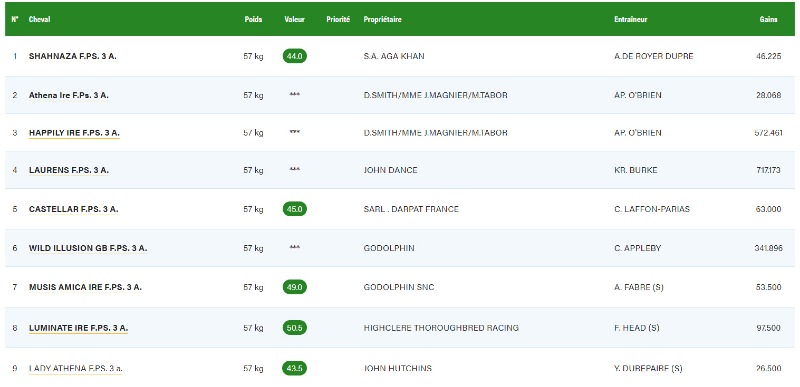Click LADY ATHENA F.PS. 3 a. link
Image resolution: width=800 pixels, height=387 pixels.
coord(76,368)
